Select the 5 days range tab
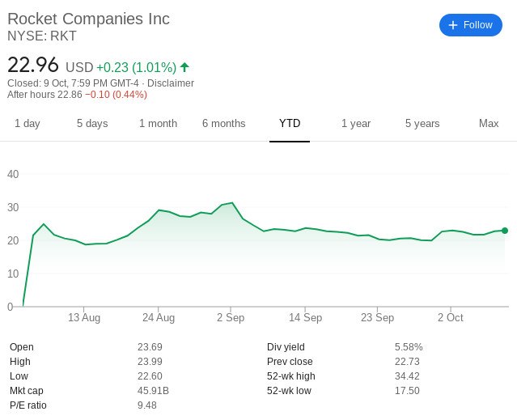The height and width of the screenshot is (420, 517). click(x=92, y=123)
